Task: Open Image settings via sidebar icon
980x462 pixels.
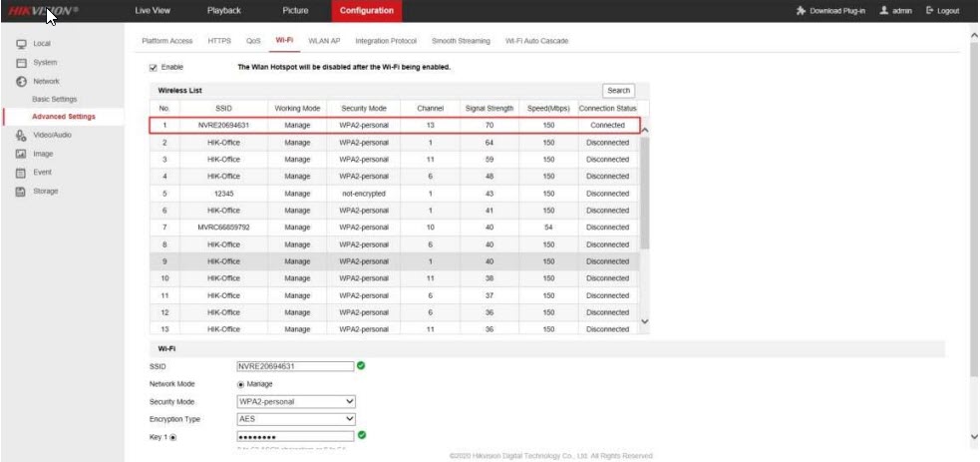Action: (x=21, y=154)
